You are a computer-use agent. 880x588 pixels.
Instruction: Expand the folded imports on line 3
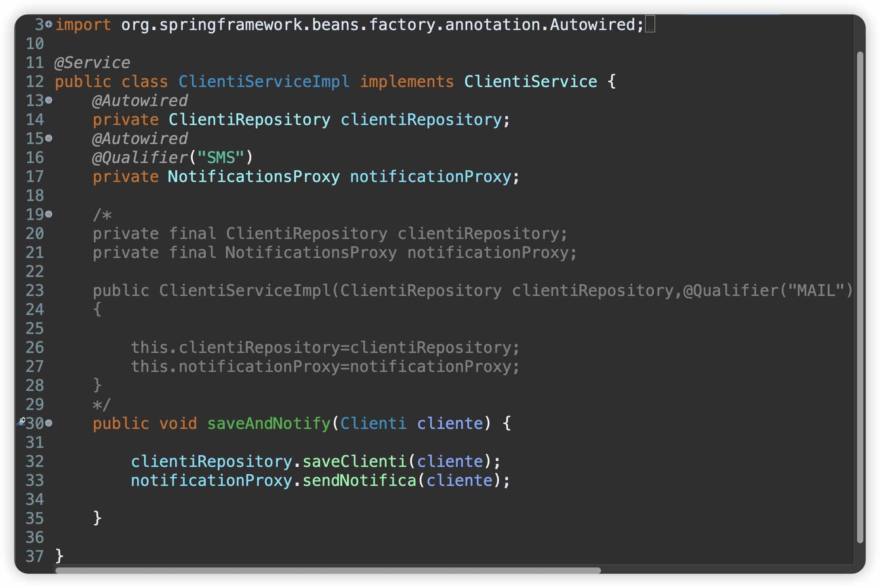click(49, 25)
